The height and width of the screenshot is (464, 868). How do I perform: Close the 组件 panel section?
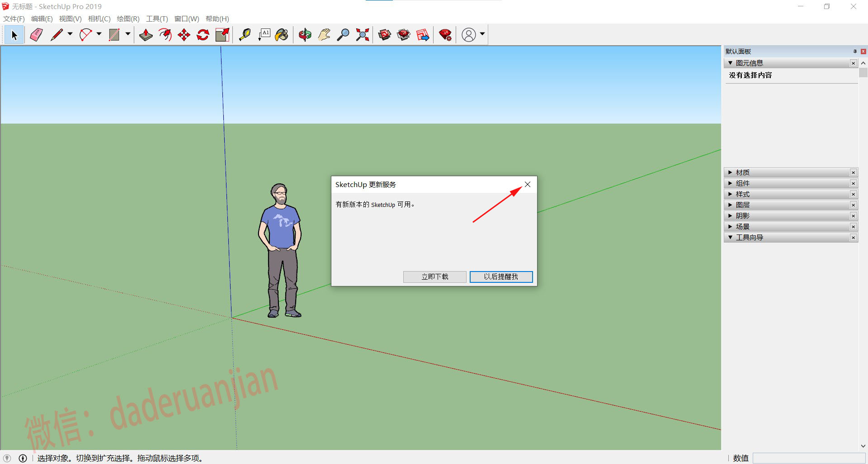tap(854, 183)
